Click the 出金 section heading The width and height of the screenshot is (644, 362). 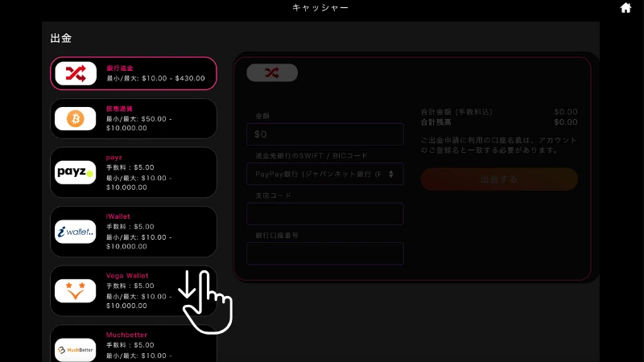click(61, 38)
